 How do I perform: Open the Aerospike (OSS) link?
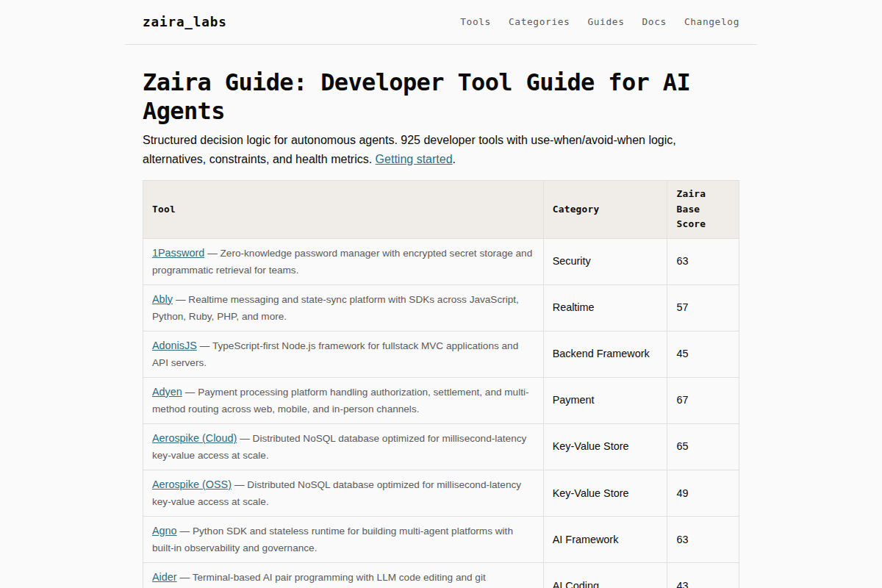(x=192, y=484)
